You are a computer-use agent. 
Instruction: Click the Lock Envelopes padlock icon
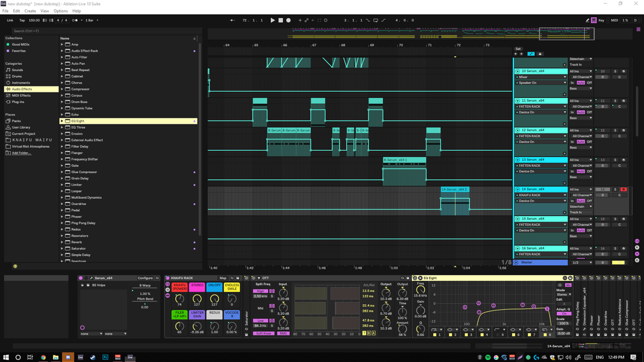point(539,54)
